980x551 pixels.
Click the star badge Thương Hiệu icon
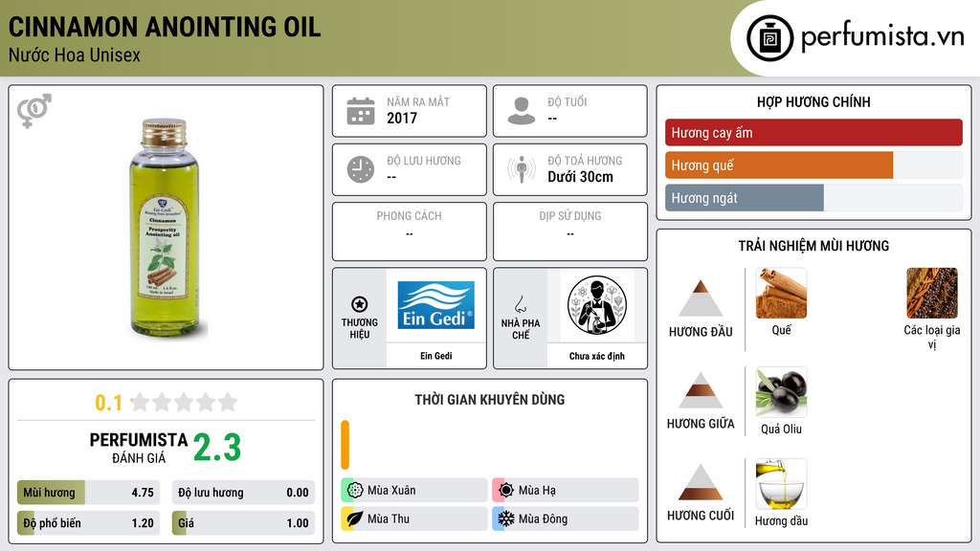click(360, 304)
